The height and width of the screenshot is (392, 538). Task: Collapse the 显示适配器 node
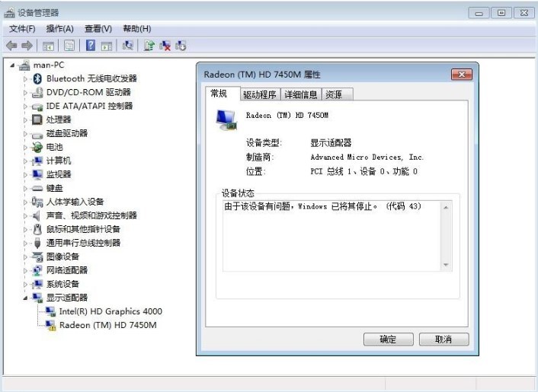(25, 298)
